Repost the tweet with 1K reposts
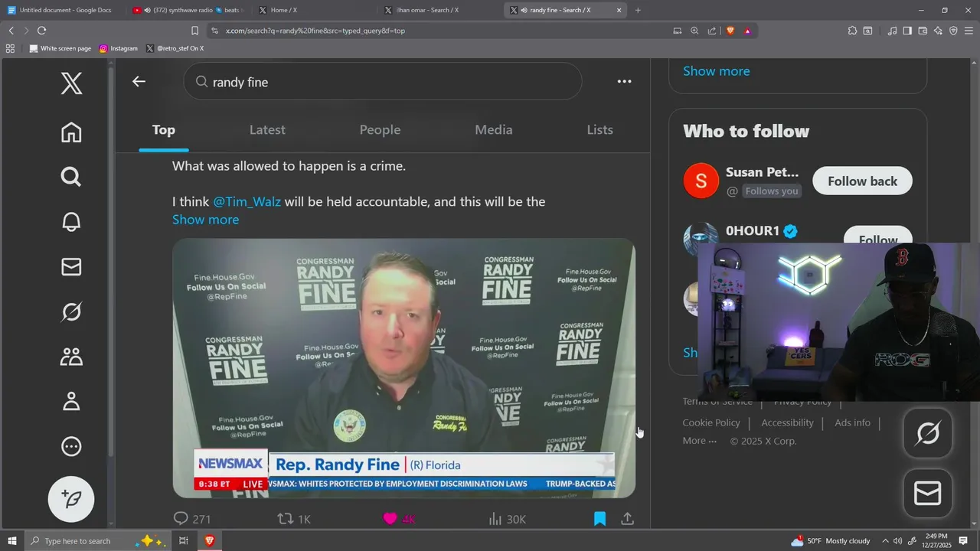 pos(294,519)
